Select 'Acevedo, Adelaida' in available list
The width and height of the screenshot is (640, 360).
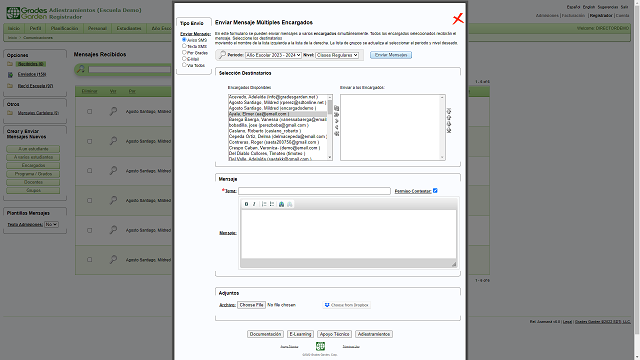(x=278, y=97)
